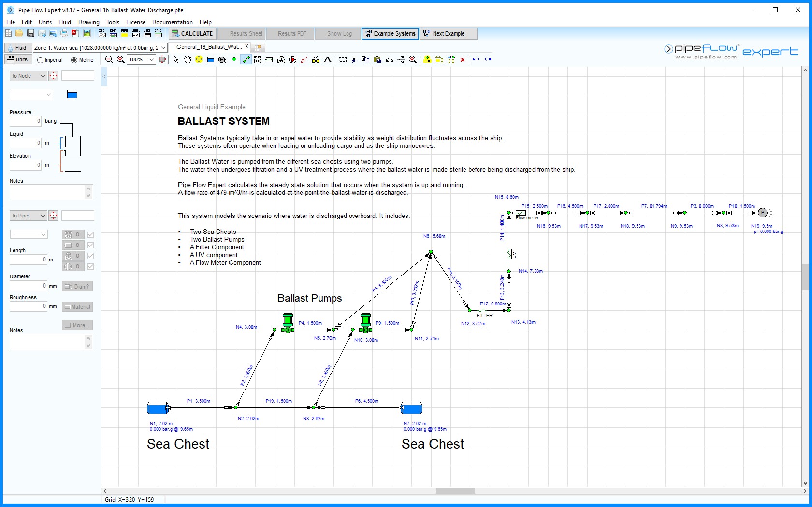Open the node type dropdown
Viewport: 812px width, 507px height.
(x=31, y=95)
